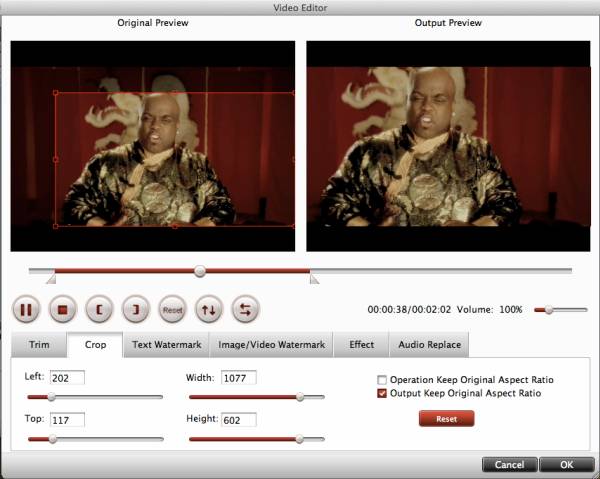The width and height of the screenshot is (600, 479).
Task: Click the Left value input field
Action: coord(67,378)
